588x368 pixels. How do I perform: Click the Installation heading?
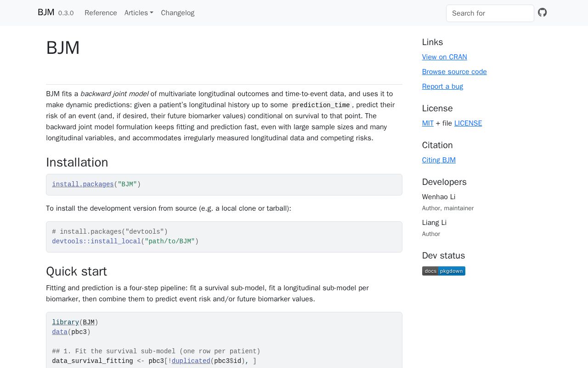77,162
